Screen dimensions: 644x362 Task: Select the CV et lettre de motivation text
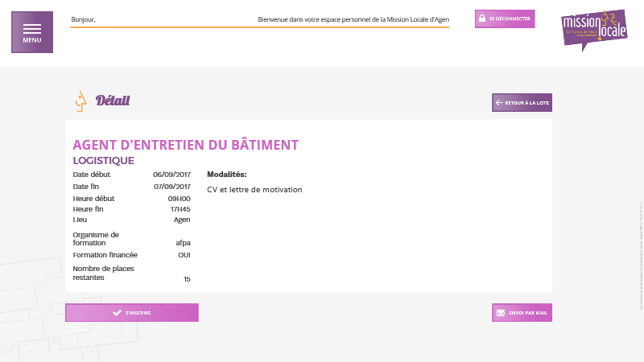pyautogui.click(x=254, y=190)
